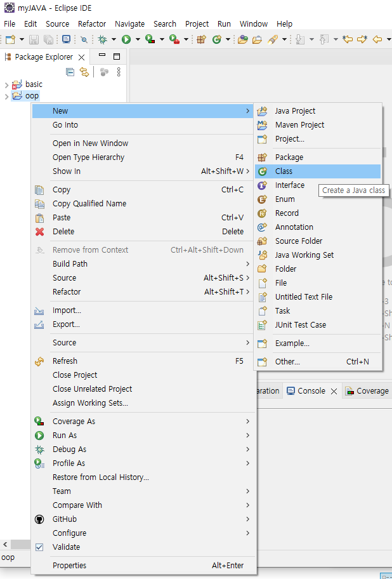Viewport: 392px width, 579px height.
Task: Open dropdown next to Search flashlight icon
Action: (x=284, y=39)
